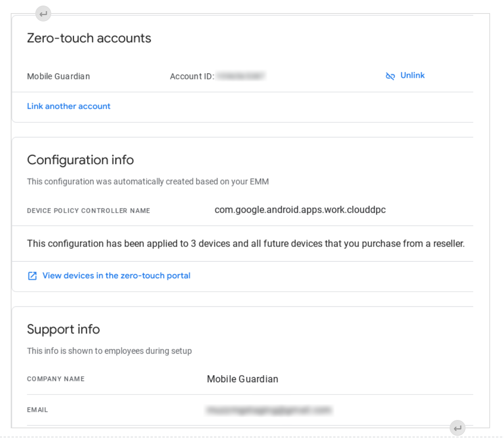Screen dimensions: 504x439
Task: Click the blurred email address value
Action: pos(269,410)
